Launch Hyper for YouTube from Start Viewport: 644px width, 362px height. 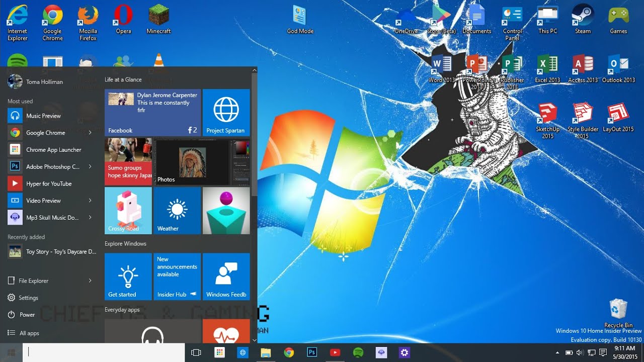pos(50,184)
